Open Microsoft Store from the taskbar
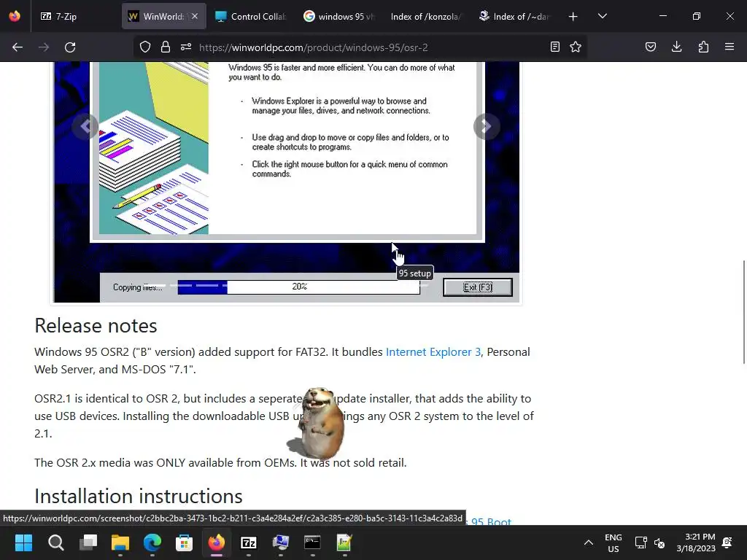 185,542
